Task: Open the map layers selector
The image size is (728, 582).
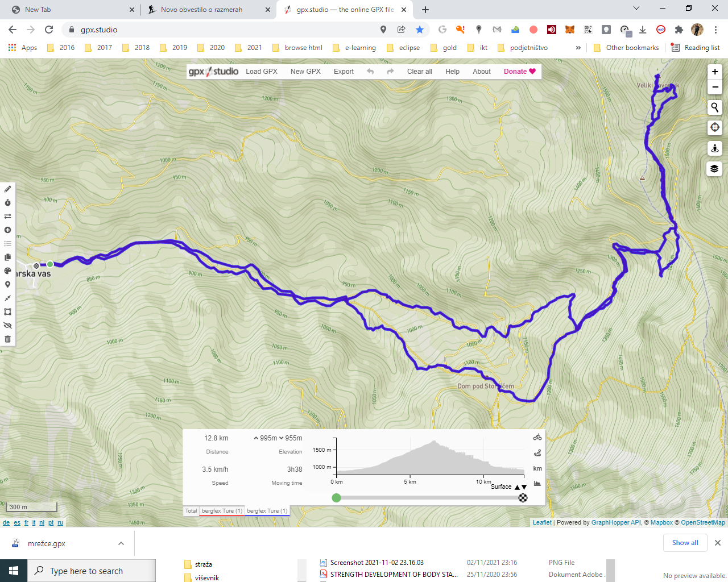Action: 714,169
